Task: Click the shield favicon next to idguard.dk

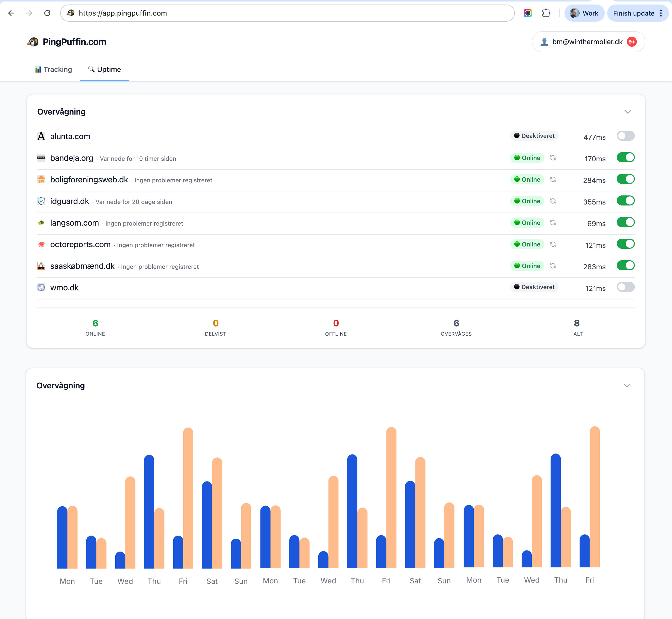Action: [41, 201]
